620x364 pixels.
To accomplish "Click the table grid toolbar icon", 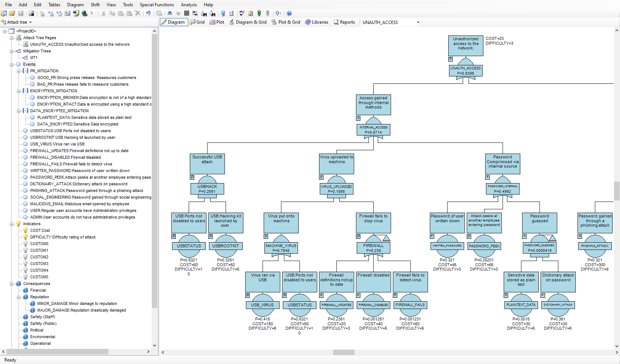I will pos(186,13).
